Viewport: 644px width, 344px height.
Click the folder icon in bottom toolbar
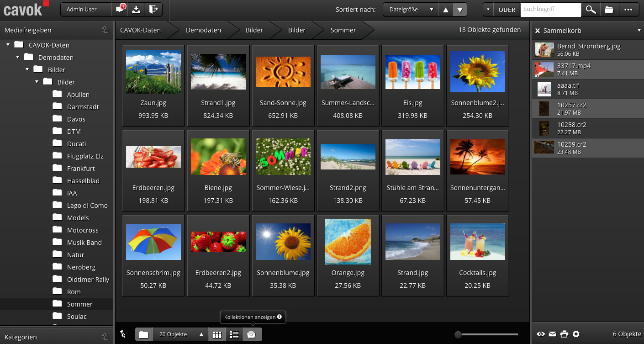pyautogui.click(x=143, y=334)
